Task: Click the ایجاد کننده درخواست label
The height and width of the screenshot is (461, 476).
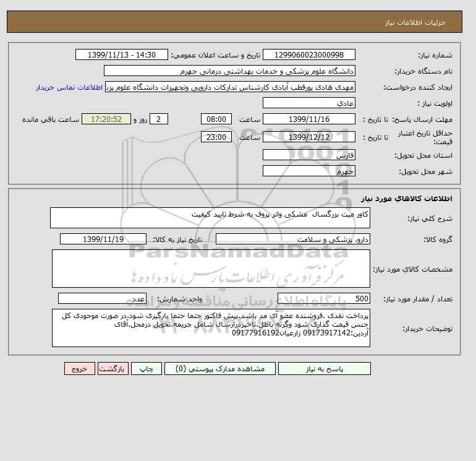Action: tap(418, 87)
